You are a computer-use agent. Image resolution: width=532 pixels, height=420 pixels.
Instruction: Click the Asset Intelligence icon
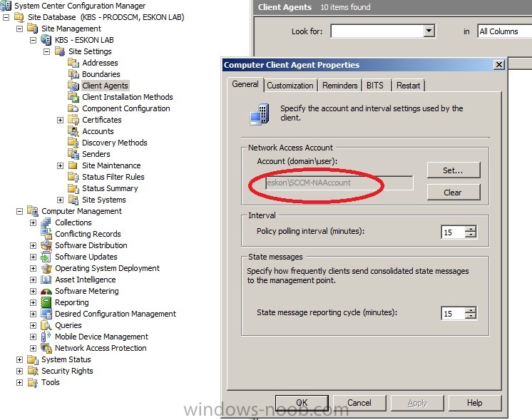pos(46,280)
